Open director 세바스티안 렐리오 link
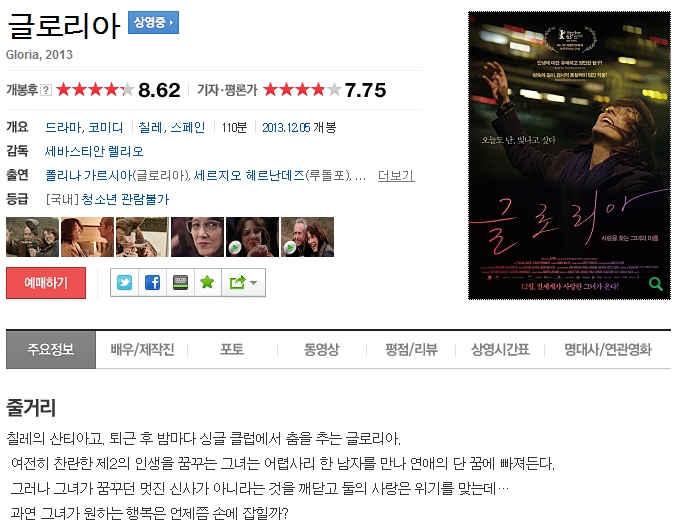The height and width of the screenshot is (522, 676). [94, 151]
